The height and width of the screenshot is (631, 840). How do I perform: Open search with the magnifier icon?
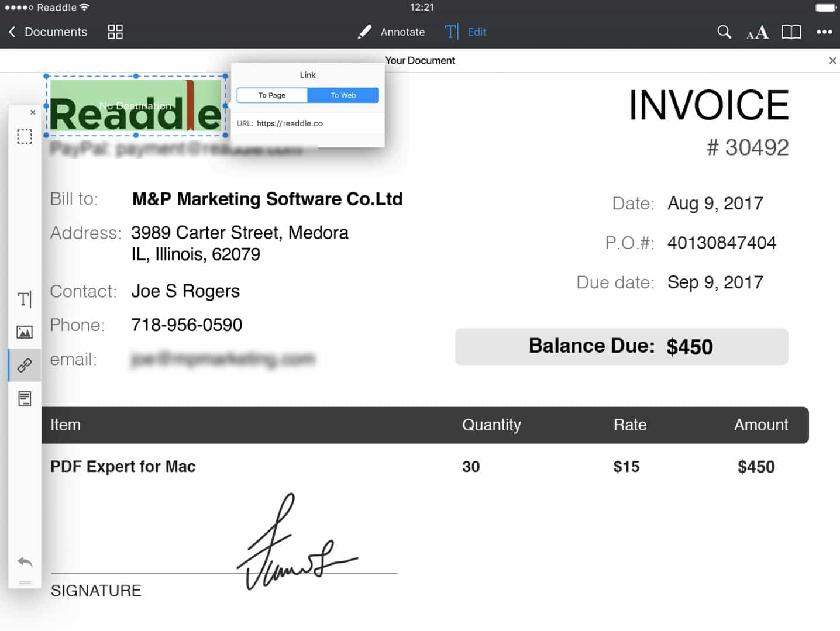pos(724,32)
